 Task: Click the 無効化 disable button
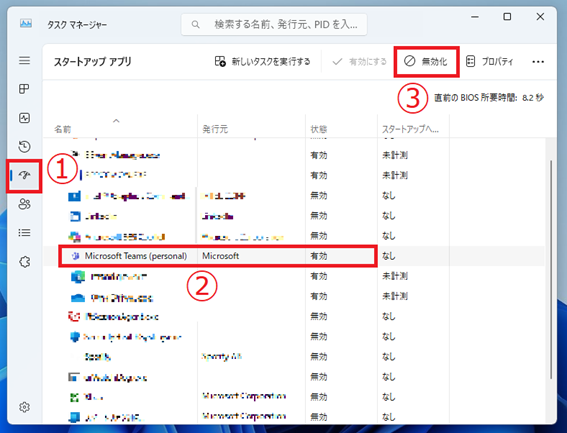tap(426, 61)
